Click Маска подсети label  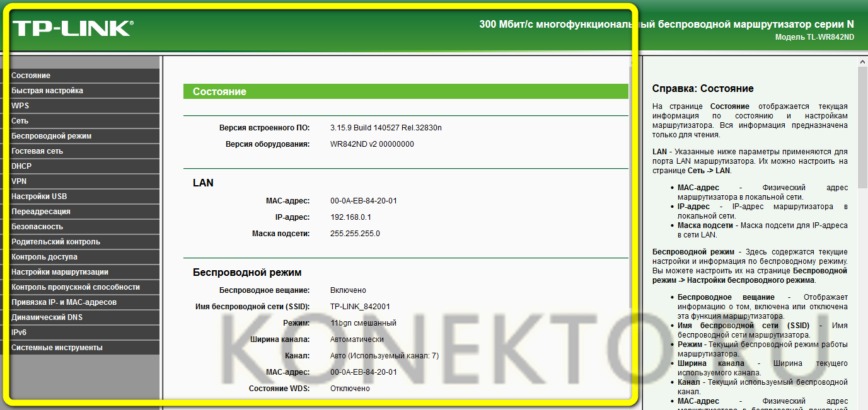(281, 234)
